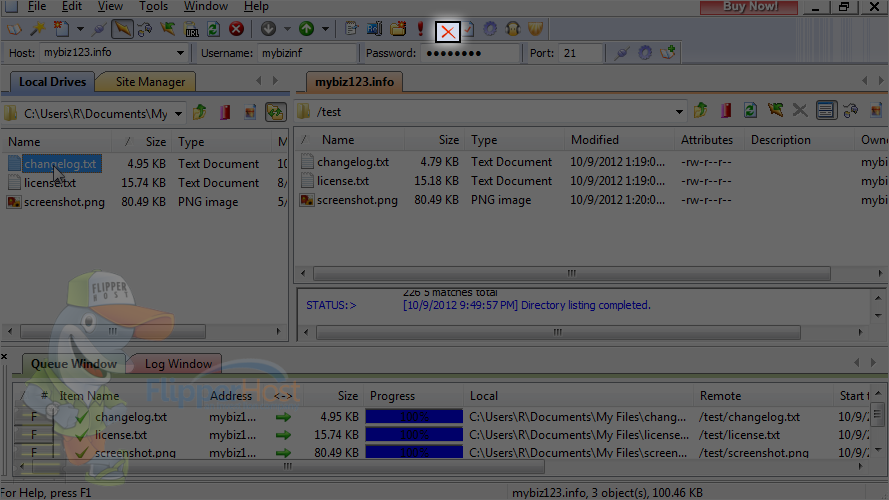Click the green Upload up-arrow icon
Screen dimensions: 889x500
[x=306, y=29]
